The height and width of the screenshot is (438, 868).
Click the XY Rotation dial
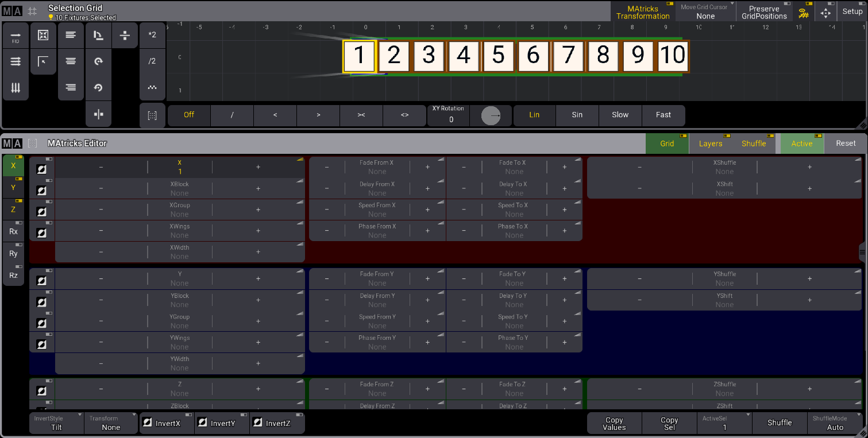coord(491,115)
